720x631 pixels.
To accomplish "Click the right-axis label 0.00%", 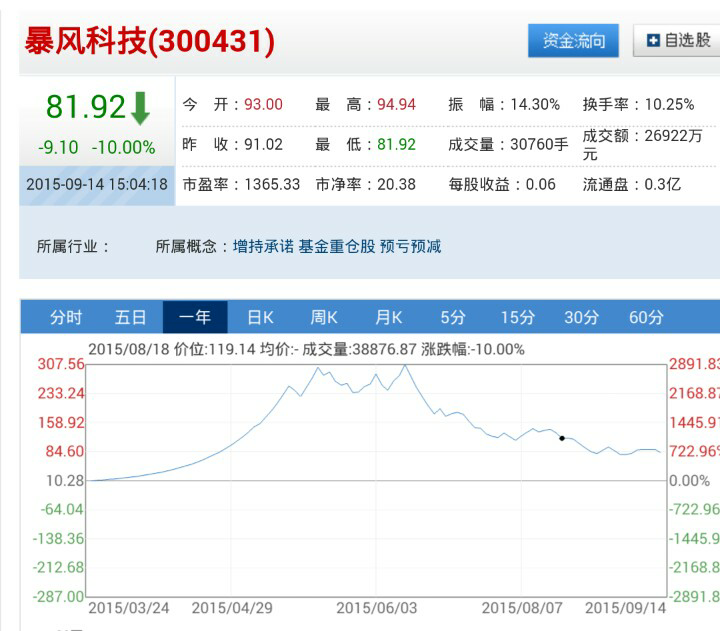I will click(x=689, y=481).
